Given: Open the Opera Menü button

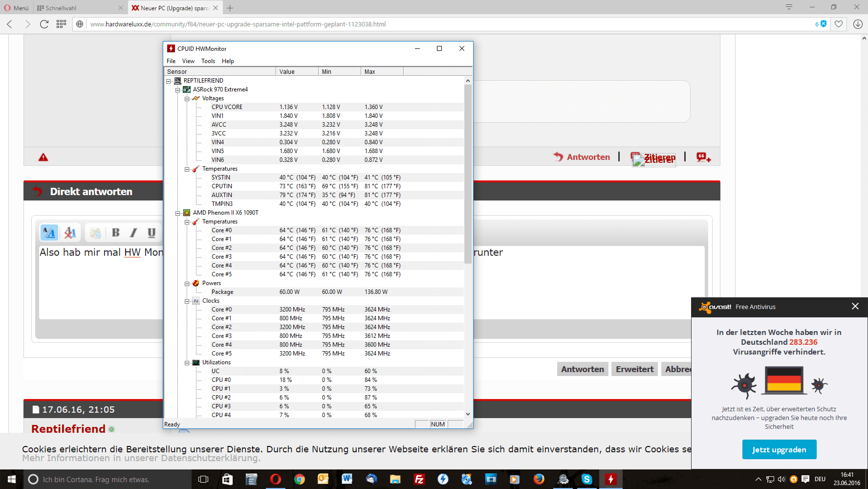Looking at the screenshot, I should (x=16, y=8).
